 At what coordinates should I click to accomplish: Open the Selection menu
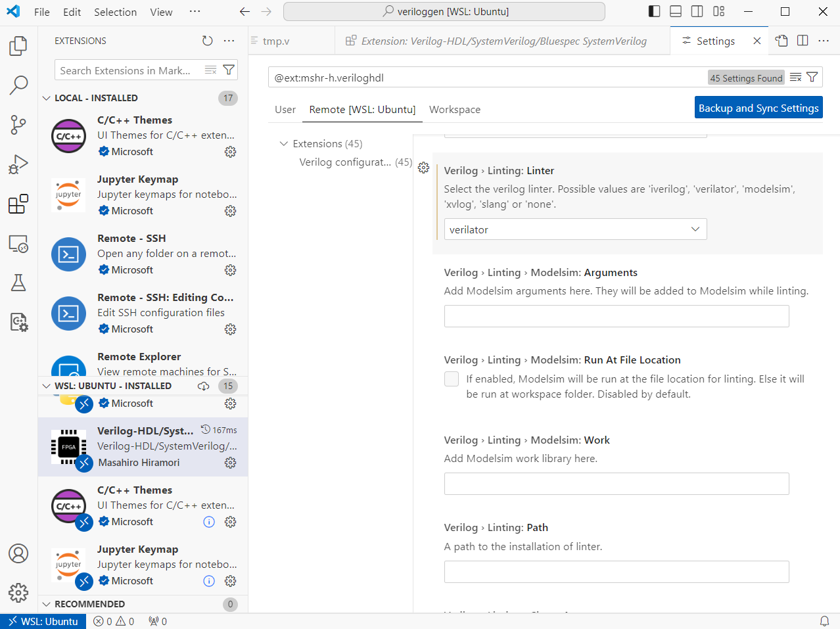click(x=116, y=12)
